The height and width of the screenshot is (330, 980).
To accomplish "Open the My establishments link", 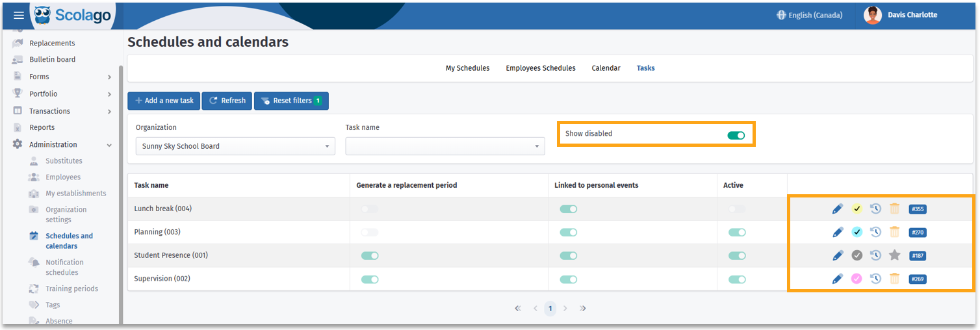I will tap(76, 194).
